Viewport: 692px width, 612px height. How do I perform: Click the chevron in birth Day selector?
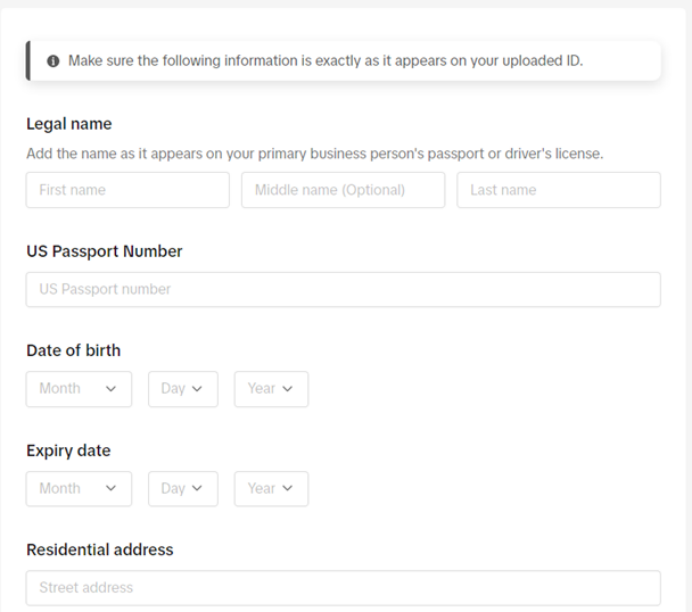coord(197,389)
